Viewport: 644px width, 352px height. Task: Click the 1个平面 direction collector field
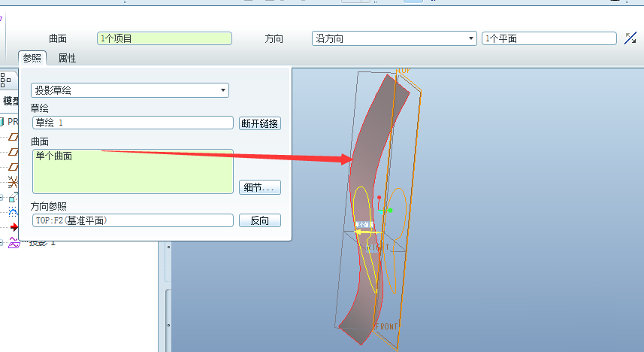(549, 38)
